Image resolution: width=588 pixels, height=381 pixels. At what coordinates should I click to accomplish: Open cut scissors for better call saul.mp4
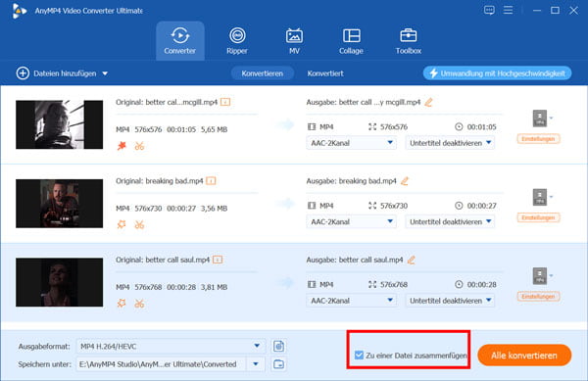click(139, 303)
